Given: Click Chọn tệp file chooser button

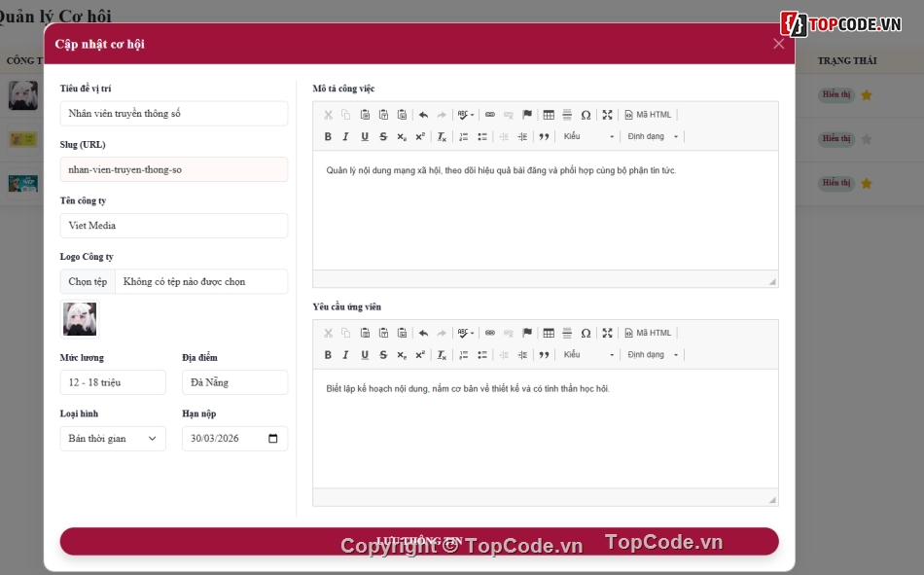Looking at the screenshot, I should pos(88,282).
